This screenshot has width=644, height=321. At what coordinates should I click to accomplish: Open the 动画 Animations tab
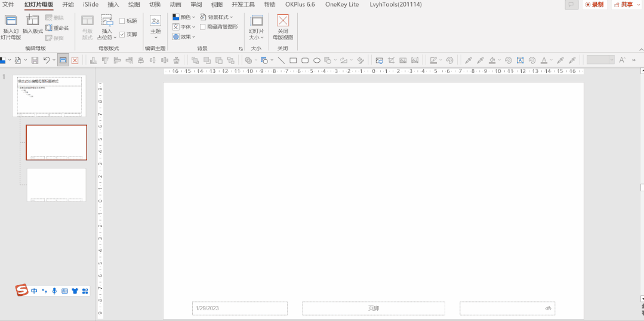[x=175, y=5]
